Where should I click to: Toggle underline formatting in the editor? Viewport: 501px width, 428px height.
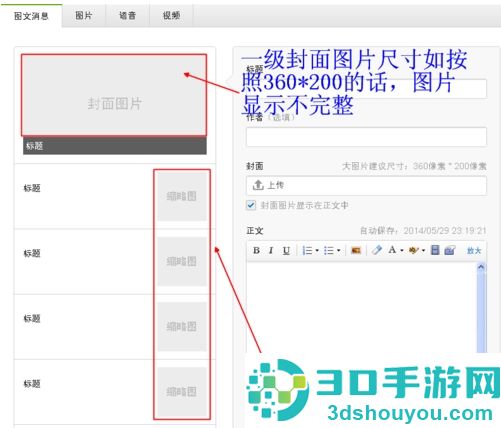click(x=286, y=250)
